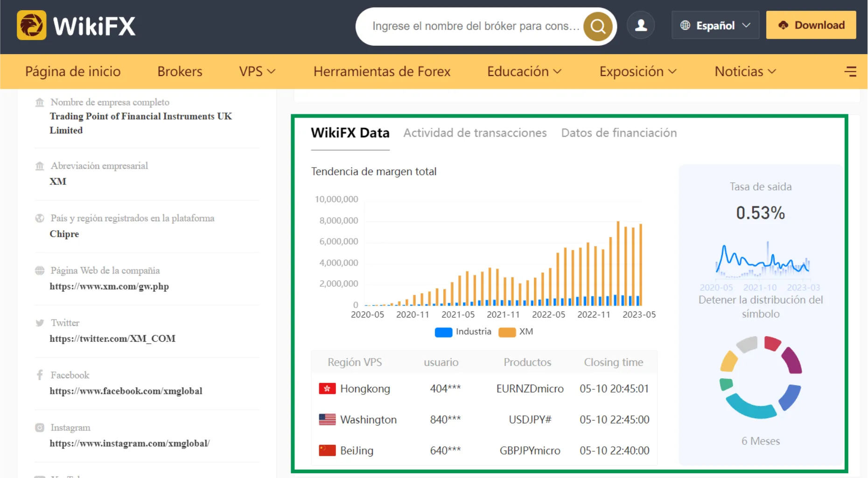Expand the VPS menu

click(x=257, y=71)
